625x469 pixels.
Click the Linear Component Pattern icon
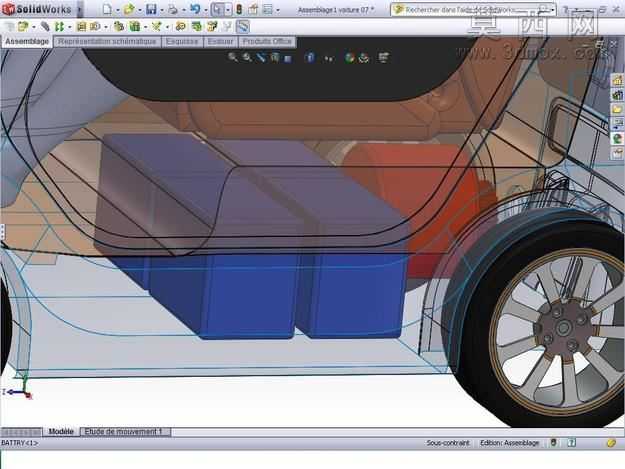click(x=59, y=27)
